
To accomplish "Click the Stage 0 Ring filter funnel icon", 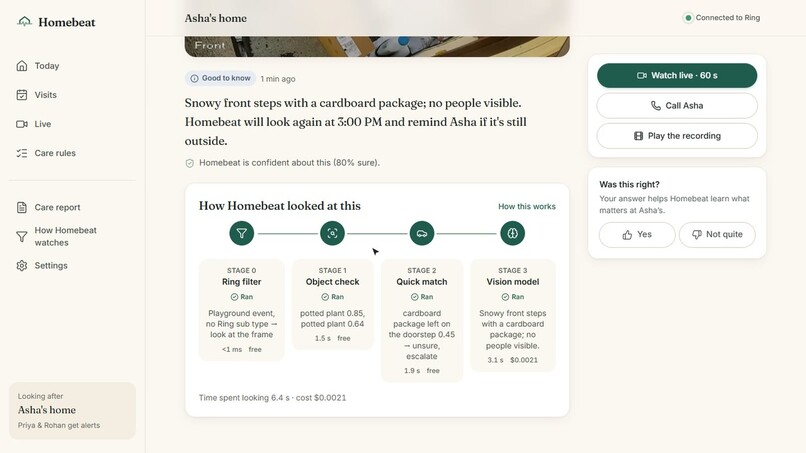I will point(242,233).
